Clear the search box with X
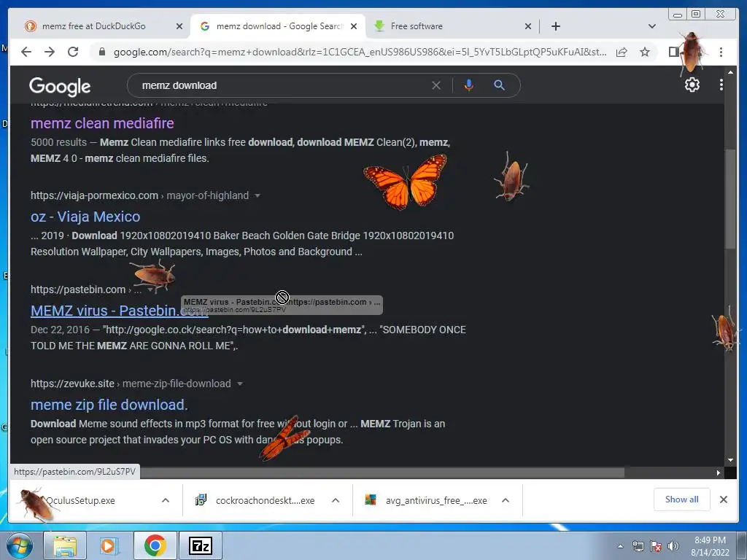 pyautogui.click(x=436, y=85)
